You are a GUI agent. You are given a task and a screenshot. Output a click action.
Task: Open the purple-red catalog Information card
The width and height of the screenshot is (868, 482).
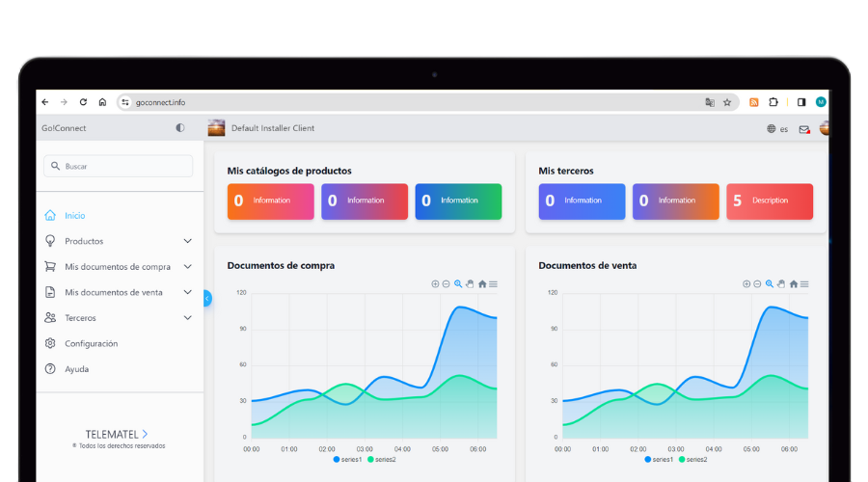tap(365, 201)
